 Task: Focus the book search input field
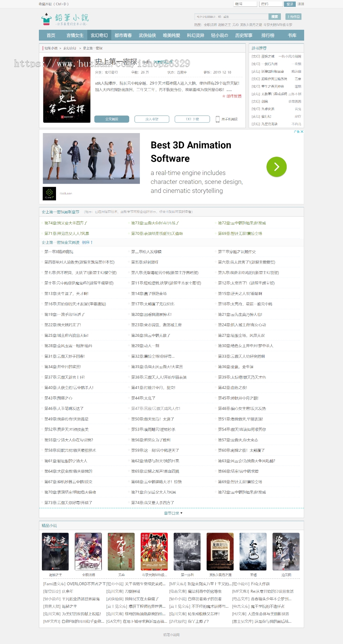point(231,17)
